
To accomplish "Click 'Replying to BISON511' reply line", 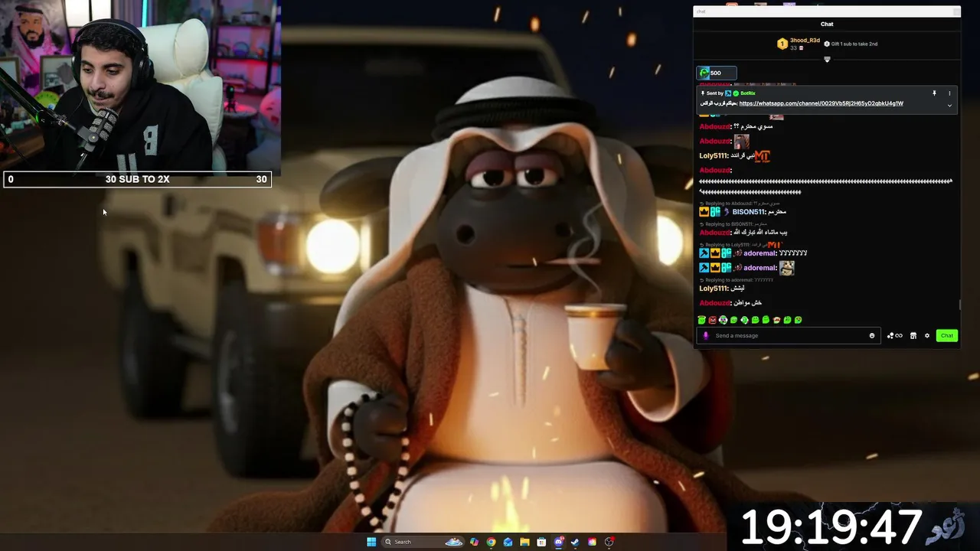I will (735, 224).
